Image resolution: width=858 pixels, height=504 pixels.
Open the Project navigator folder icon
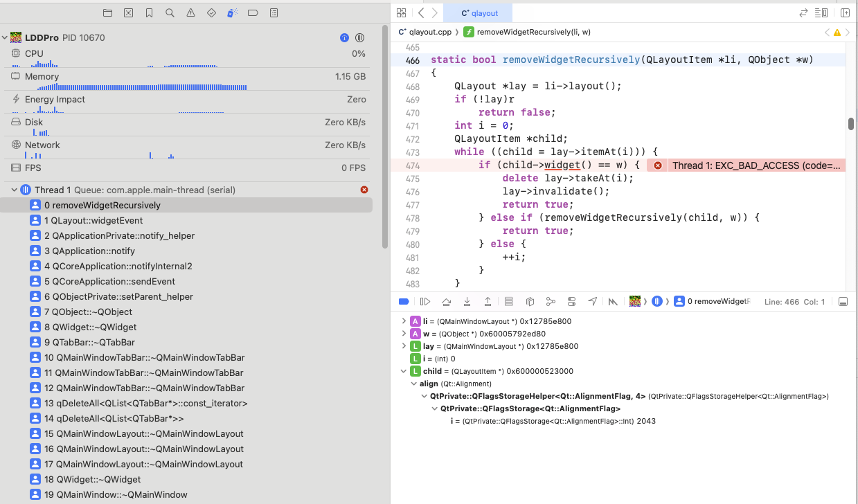click(x=107, y=13)
